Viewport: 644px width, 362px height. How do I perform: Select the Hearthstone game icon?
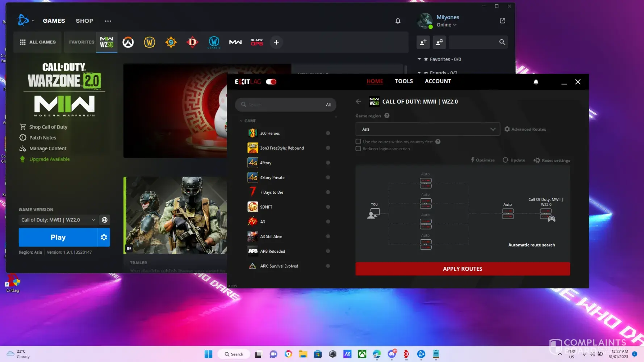click(x=171, y=42)
